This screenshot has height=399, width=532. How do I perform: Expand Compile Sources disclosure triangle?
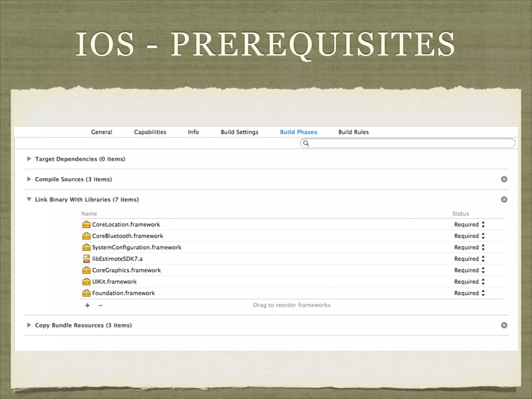(29, 179)
